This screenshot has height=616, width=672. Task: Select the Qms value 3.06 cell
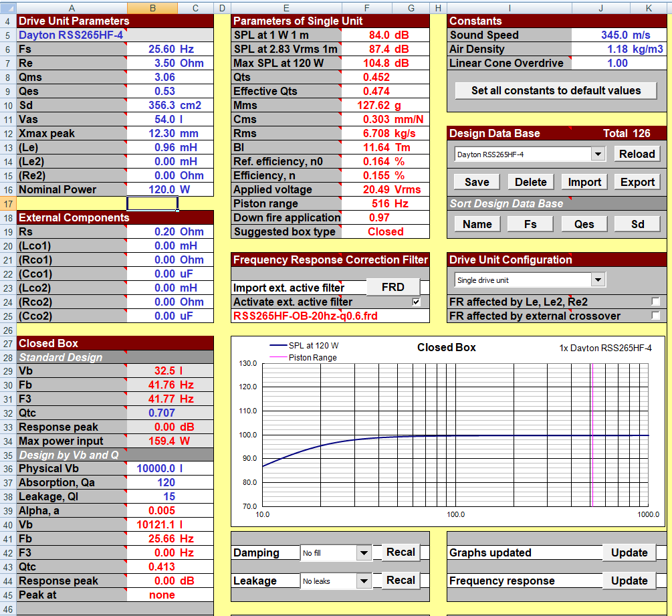[x=152, y=77]
